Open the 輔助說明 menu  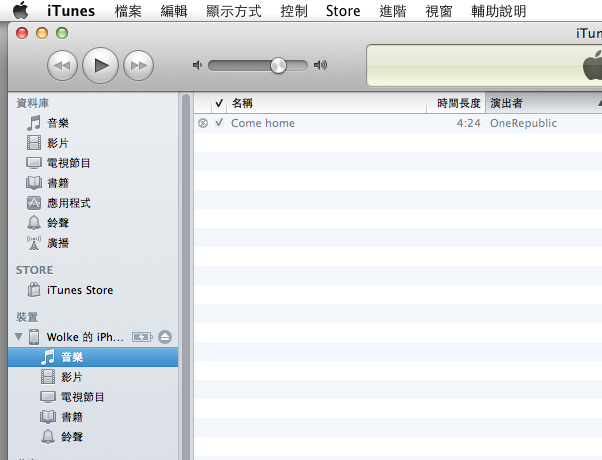498,11
